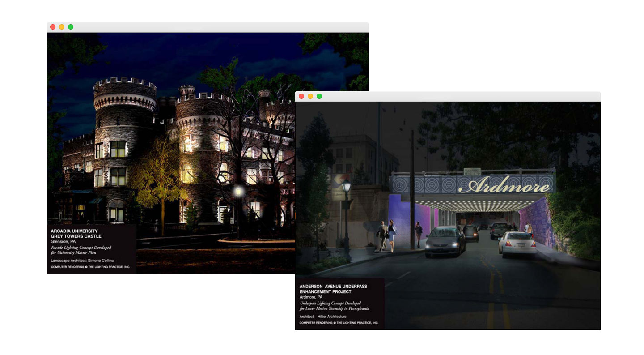Minimize the Ardmore underpass window
644x355 pixels.
tap(310, 96)
